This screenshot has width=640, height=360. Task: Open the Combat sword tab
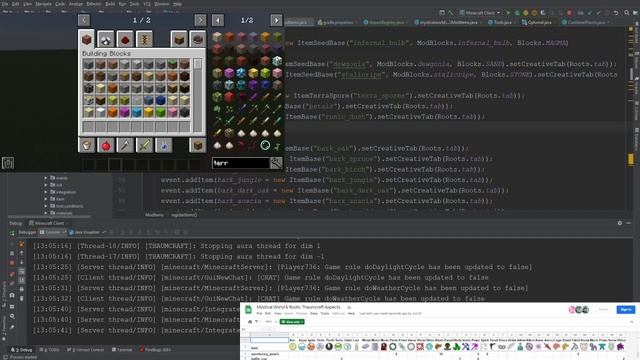coord(144,145)
